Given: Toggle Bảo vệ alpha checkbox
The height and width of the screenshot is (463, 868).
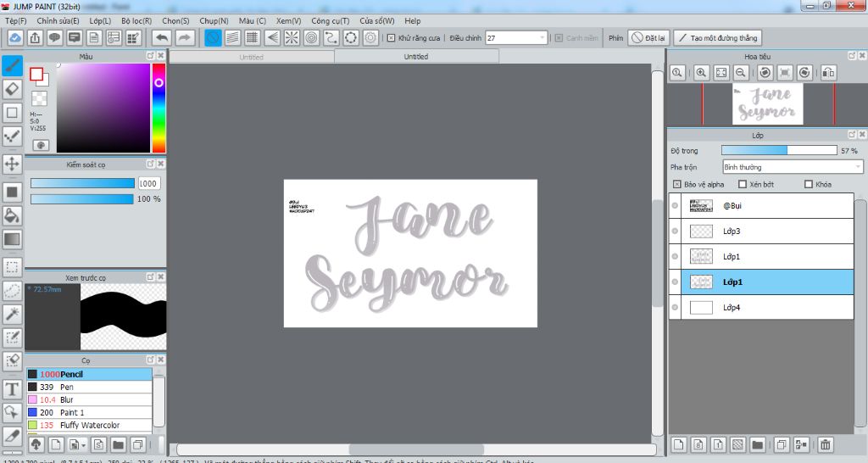Looking at the screenshot, I should [x=676, y=184].
